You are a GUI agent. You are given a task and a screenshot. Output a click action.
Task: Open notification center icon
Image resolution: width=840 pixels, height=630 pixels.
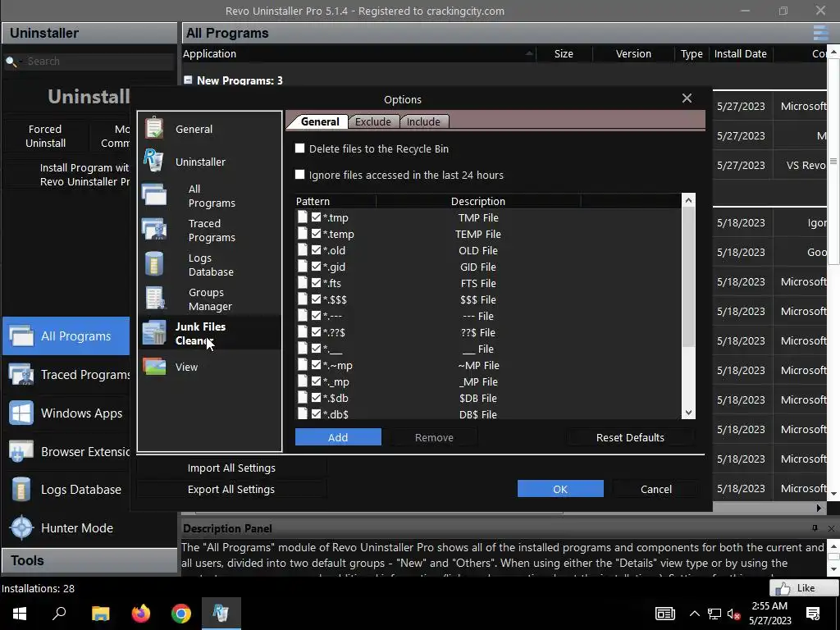point(813,614)
